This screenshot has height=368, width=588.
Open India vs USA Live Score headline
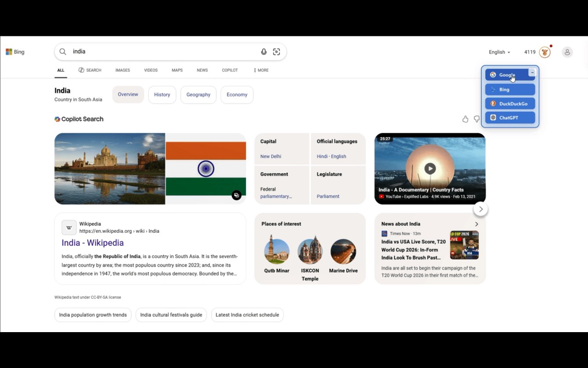pos(413,250)
